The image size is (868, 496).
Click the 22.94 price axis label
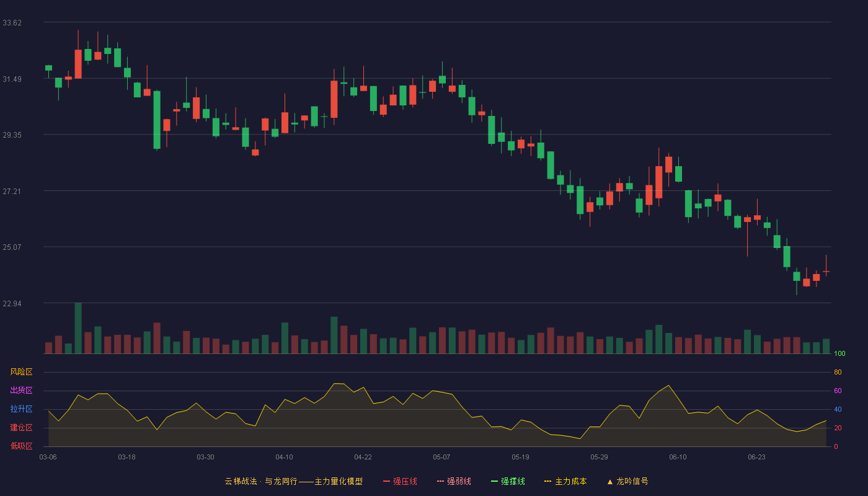pyautogui.click(x=12, y=303)
